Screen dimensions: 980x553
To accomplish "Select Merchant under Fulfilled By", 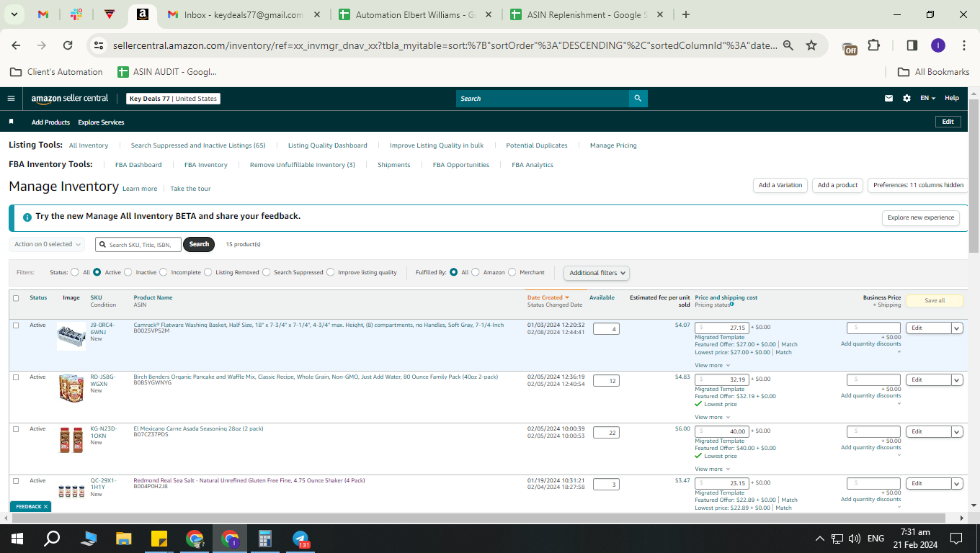I will coord(512,272).
